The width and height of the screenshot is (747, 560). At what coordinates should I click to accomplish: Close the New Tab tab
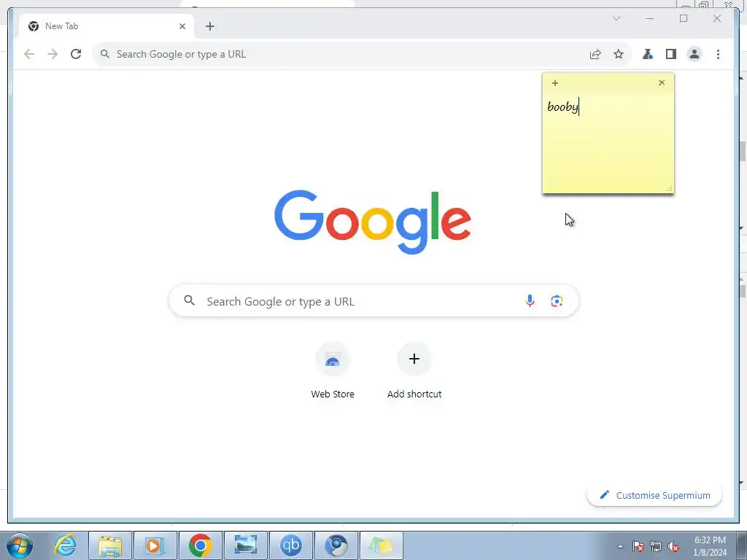click(182, 26)
